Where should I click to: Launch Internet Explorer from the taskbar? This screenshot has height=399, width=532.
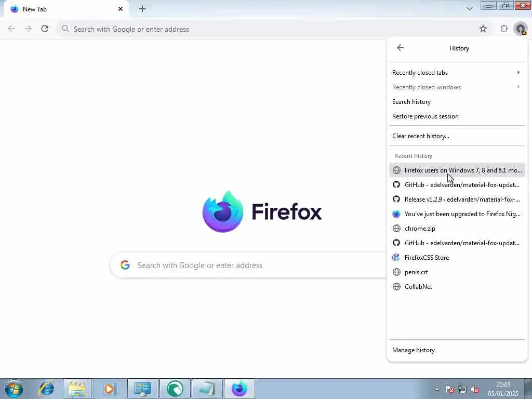click(x=46, y=389)
